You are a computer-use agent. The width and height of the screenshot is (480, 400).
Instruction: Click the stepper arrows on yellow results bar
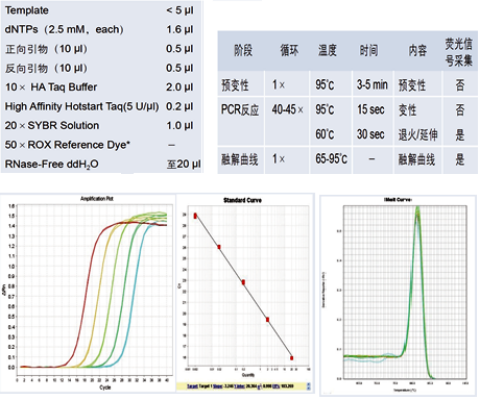pos(308,386)
